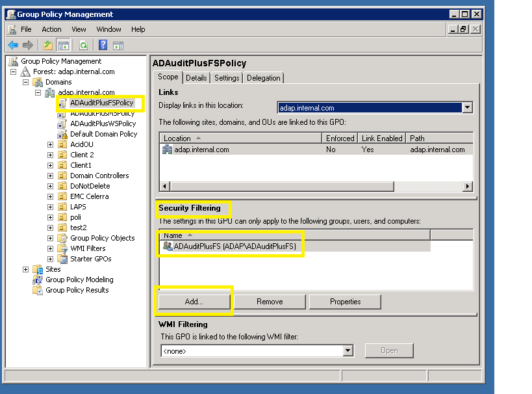Click the Remove button
Image resolution: width=532 pixels, height=394 pixels.
tap(269, 302)
